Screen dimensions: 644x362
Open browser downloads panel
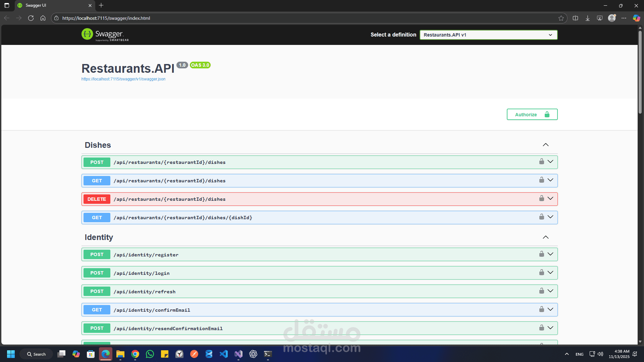(588, 18)
